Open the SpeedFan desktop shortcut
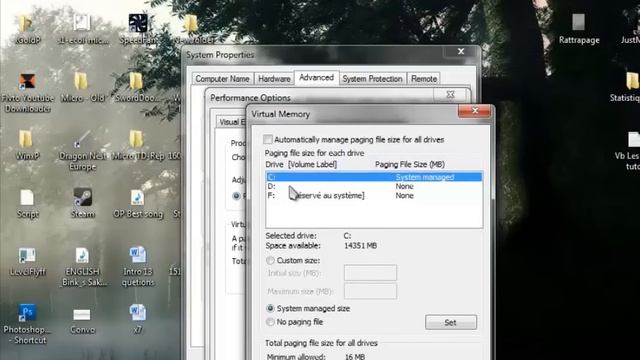Screen dimensions: 640x360 pyautogui.click(x=138, y=23)
